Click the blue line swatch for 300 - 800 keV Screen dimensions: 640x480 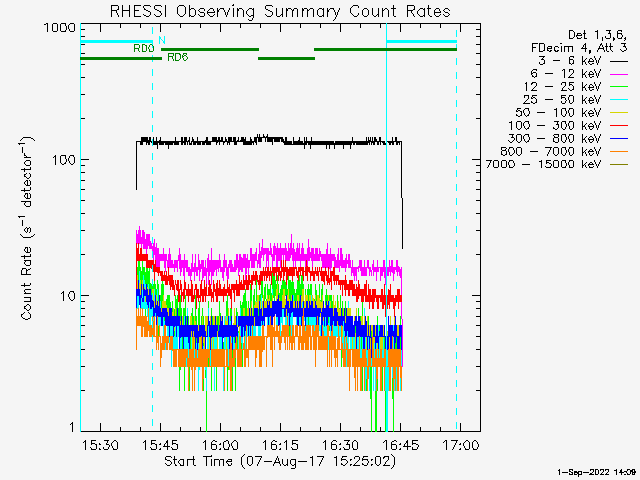point(619,139)
